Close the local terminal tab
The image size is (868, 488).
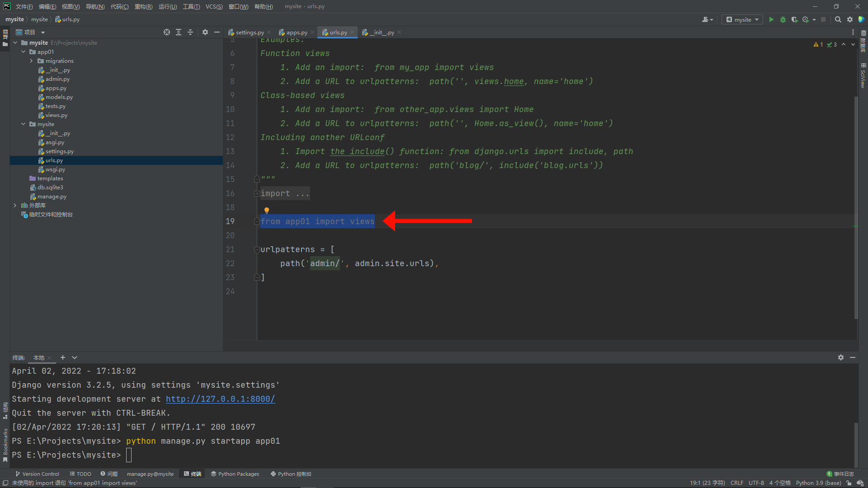49,358
